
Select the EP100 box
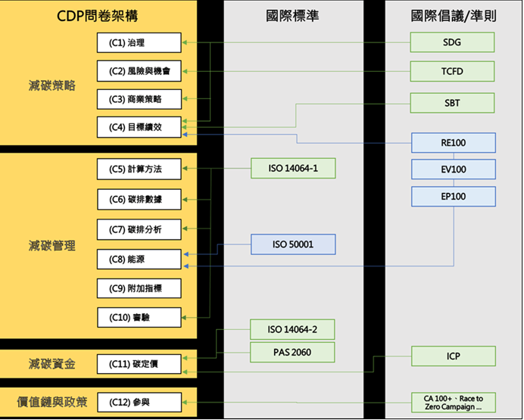[x=453, y=196]
